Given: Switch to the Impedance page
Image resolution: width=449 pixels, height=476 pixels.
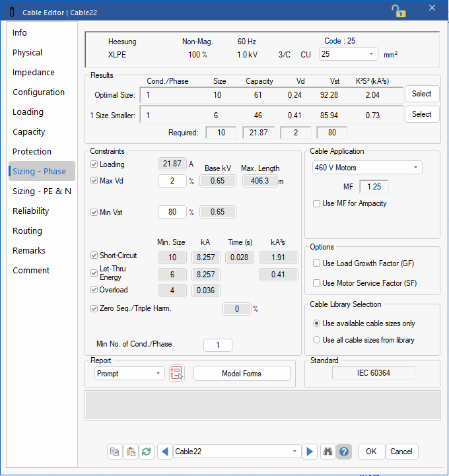Looking at the screenshot, I should (x=34, y=73).
